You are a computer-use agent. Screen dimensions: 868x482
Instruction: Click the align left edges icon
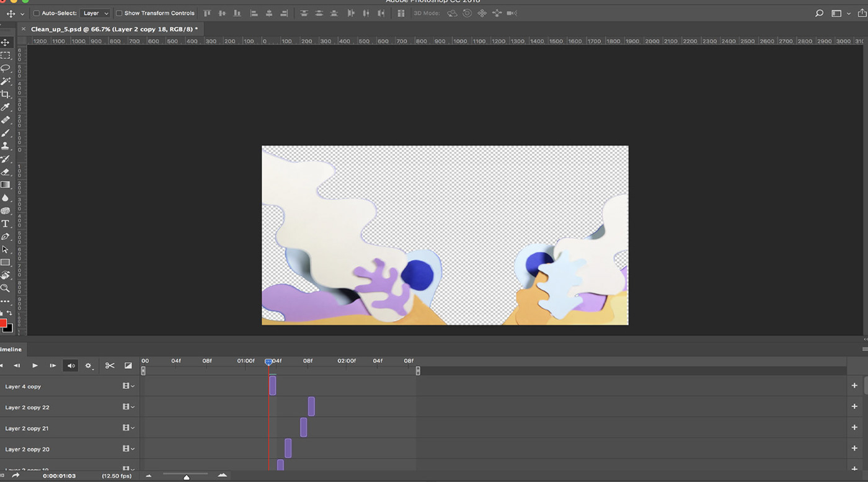[254, 13]
